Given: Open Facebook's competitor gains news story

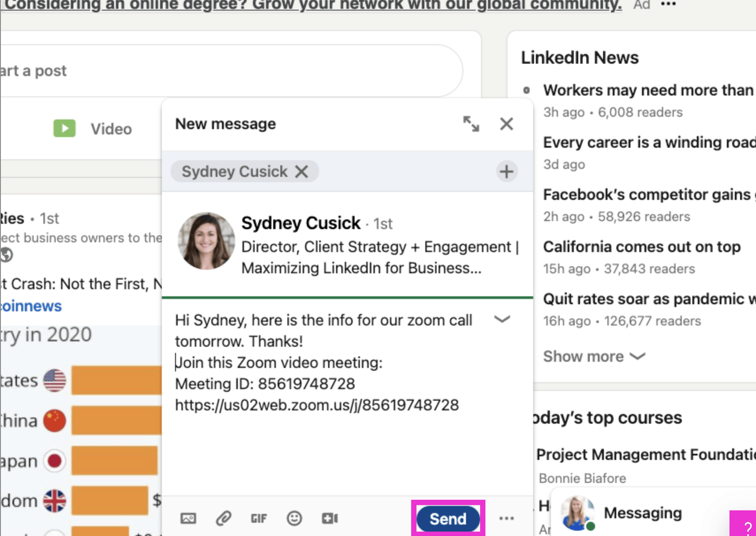Looking at the screenshot, I should point(649,195).
